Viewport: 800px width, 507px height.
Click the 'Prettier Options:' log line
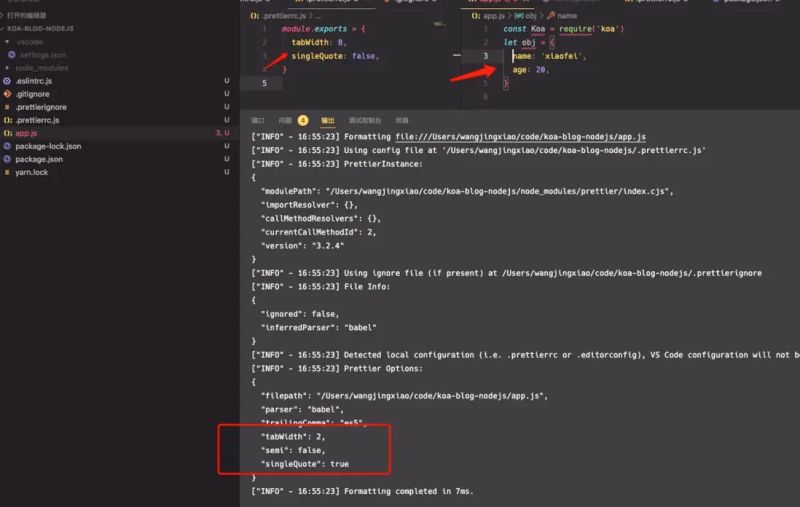pyautogui.click(x=337, y=369)
